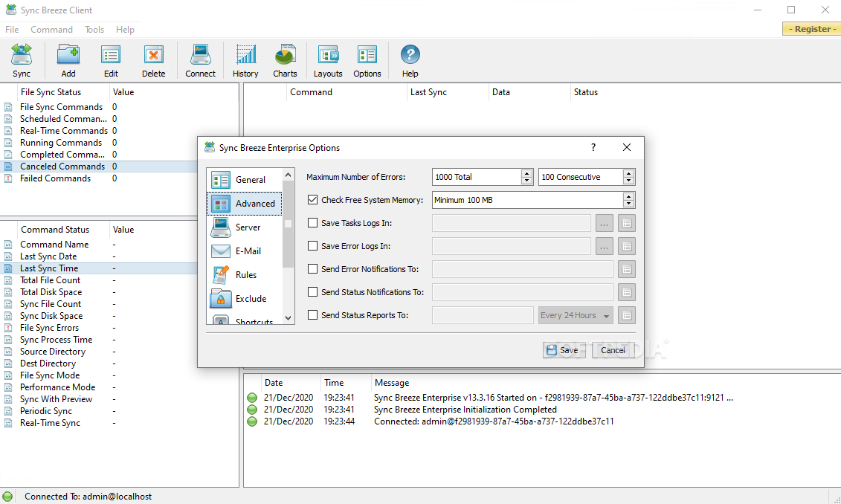The width and height of the screenshot is (841, 504).
Task: Increase the 100 Consecutive errors spinner
Action: point(628,173)
